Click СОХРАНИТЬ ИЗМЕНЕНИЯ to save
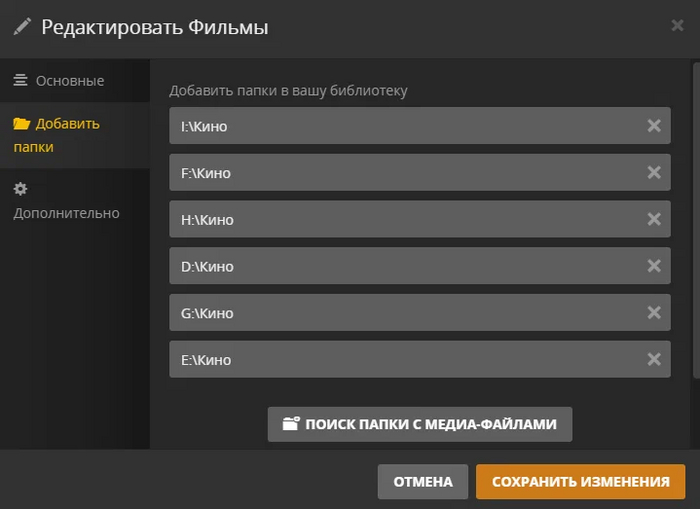This screenshot has height=509, width=700. [580, 482]
